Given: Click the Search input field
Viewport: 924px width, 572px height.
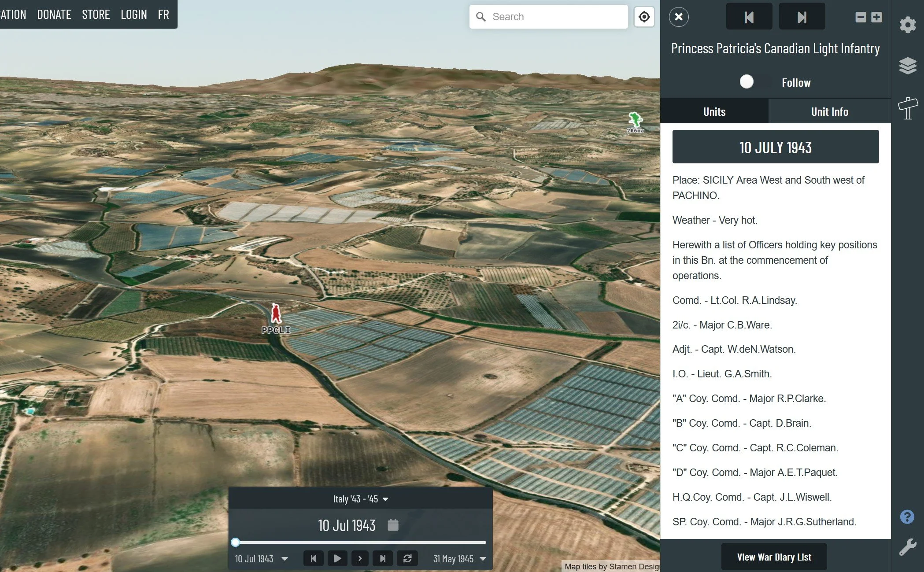Looking at the screenshot, I should point(555,17).
